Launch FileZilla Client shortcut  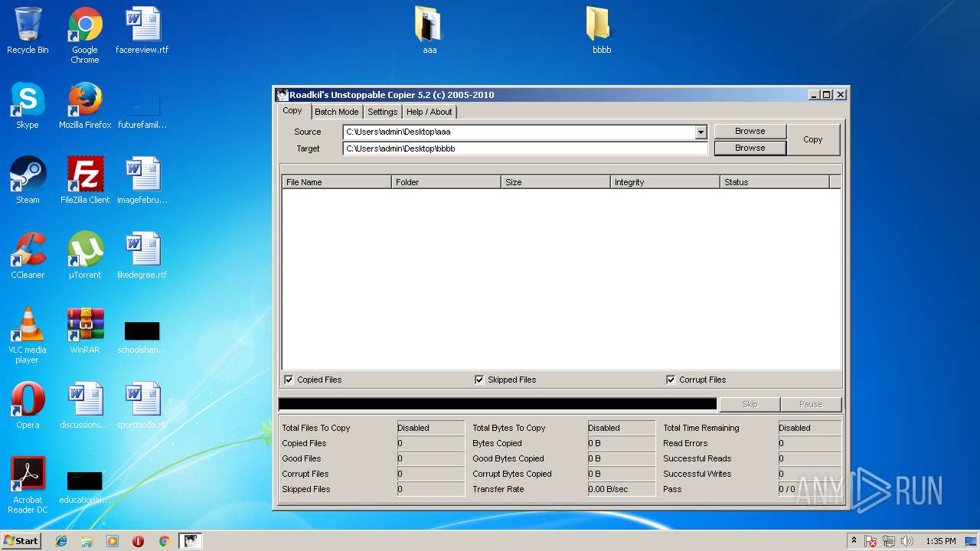click(85, 181)
